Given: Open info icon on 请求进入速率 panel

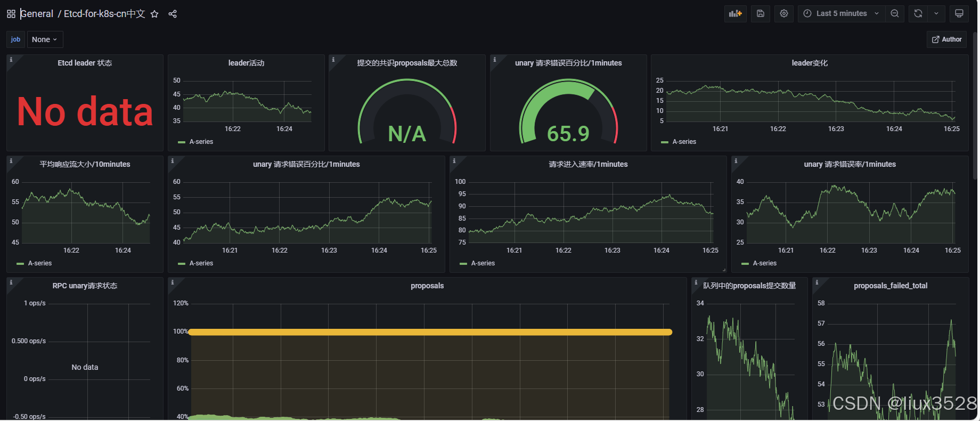Looking at the screenshot, I should 454,161.
